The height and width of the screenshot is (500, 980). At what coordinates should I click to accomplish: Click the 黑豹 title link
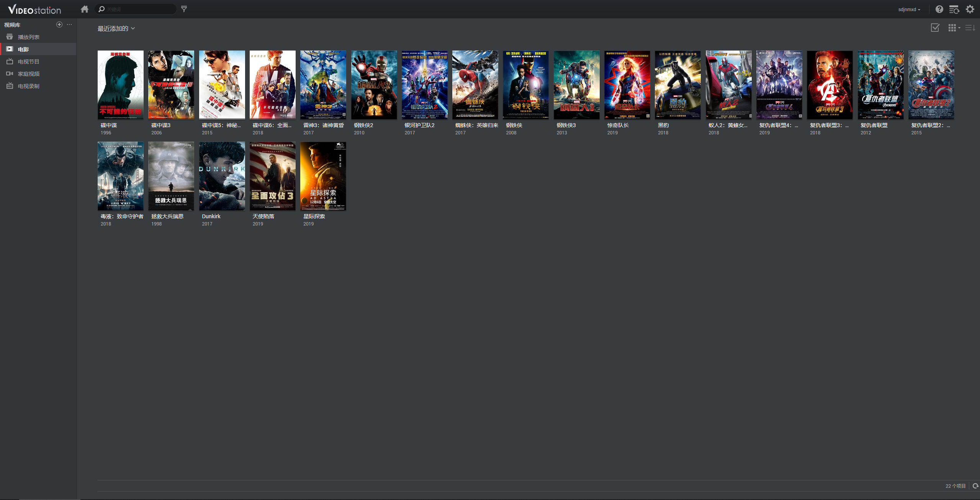663,125
